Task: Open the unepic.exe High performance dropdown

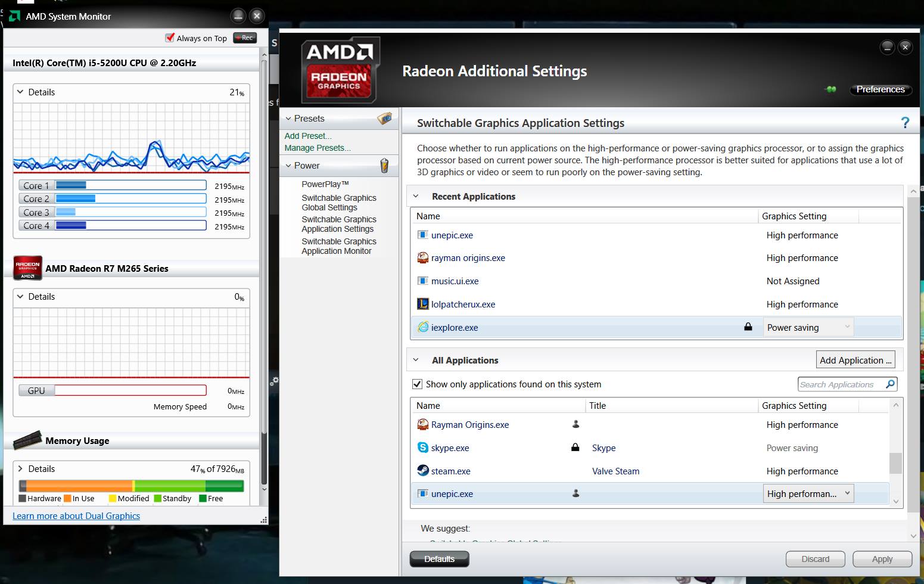Action: click(x=808, y=493)
